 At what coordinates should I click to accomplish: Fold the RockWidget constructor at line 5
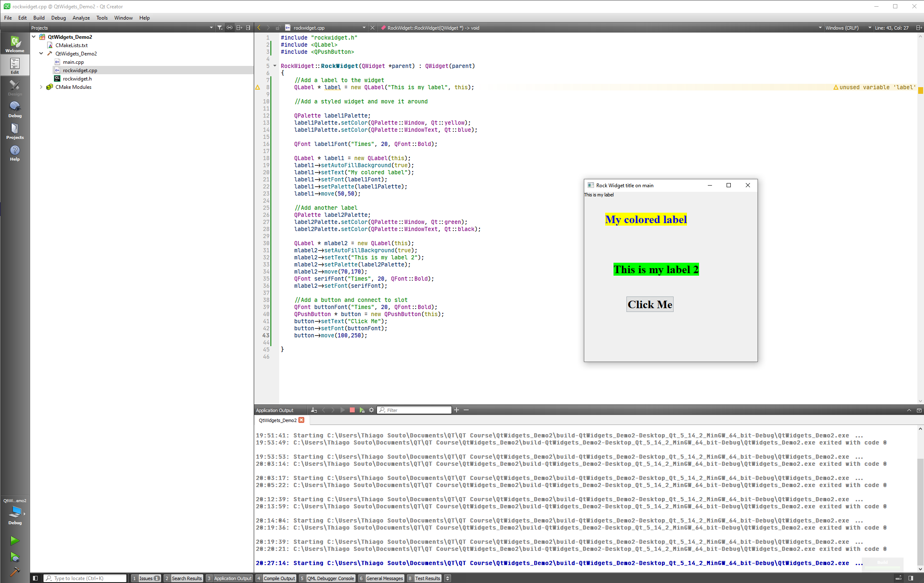[275, 66]
